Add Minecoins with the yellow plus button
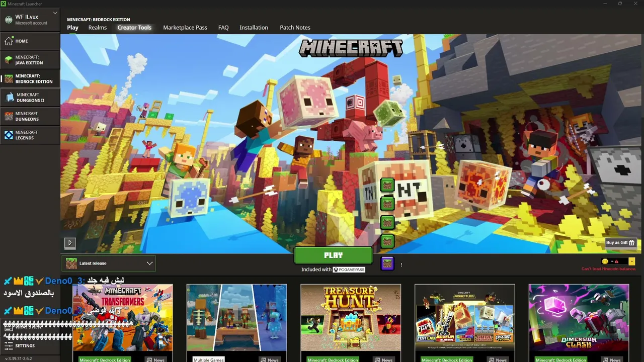The width and height of the screenshot is (644, 362). (x=632, y=261)
